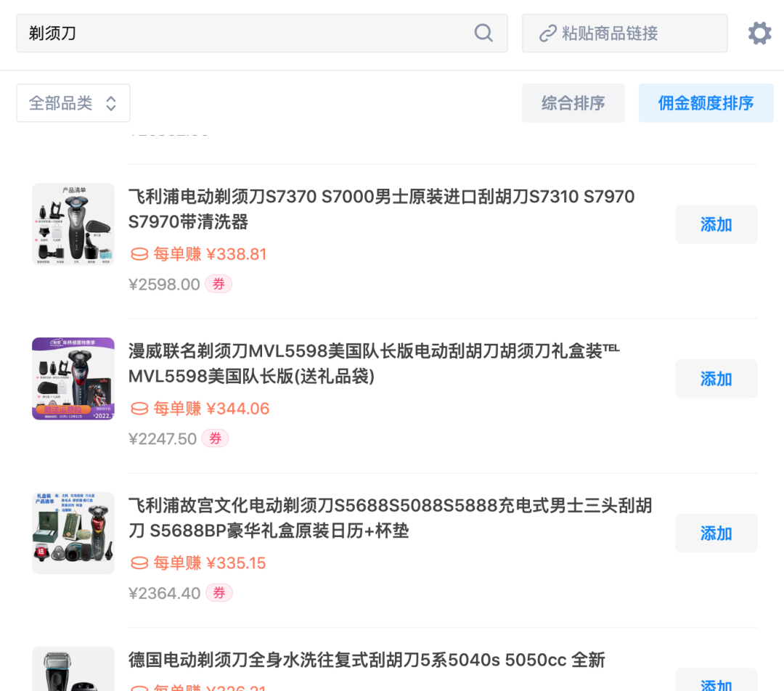Open Marvel MVL5598 product thumbnail
This screenshot has width=784, height=691.
73,378
